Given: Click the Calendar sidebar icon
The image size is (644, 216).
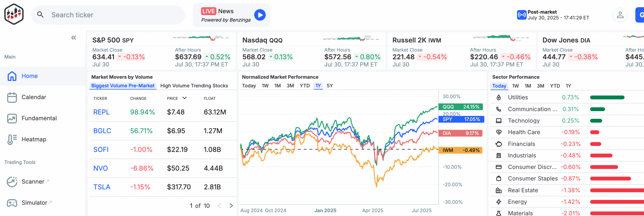Looking at the screenshot, I should [12, 97].
